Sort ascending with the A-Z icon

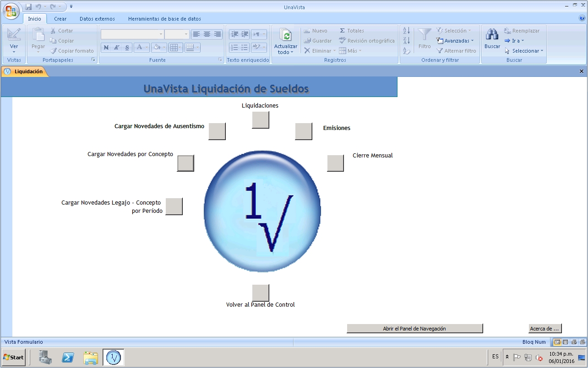(406, 31)
